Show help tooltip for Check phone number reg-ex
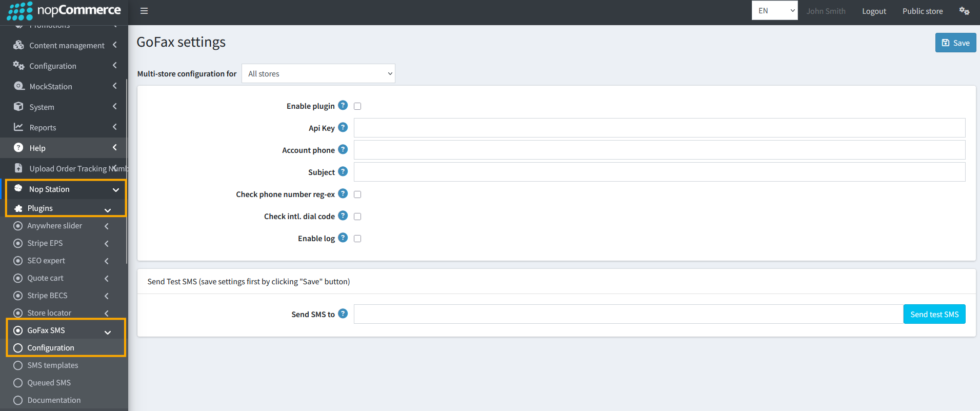This screenshot has width=980, height=411. [343, 193]
